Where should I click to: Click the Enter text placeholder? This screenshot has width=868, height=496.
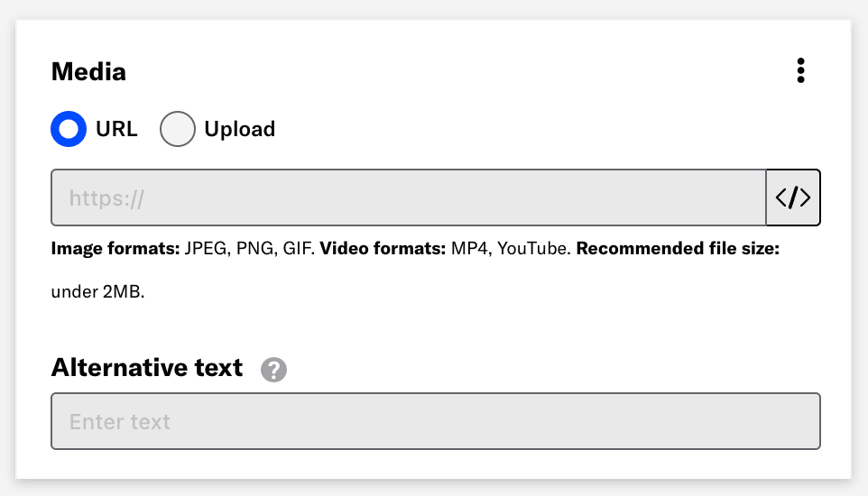tap(120, 421)
